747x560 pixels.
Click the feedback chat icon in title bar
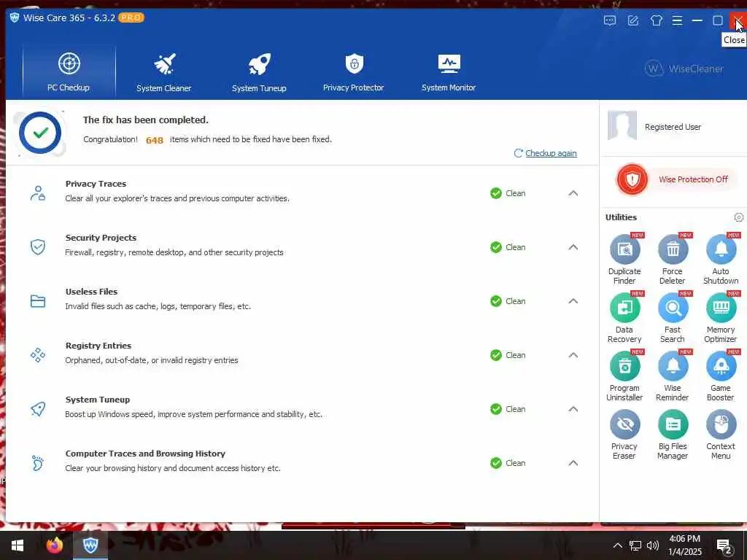610,20
